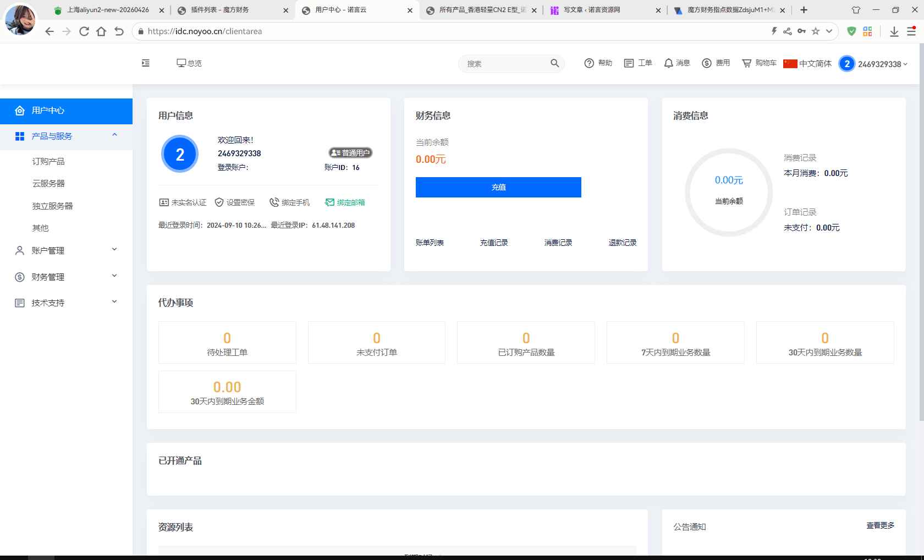Open the 2469329338 account dropdown
The height and width of the screenshot is (560, 924).
pos(875,64)
